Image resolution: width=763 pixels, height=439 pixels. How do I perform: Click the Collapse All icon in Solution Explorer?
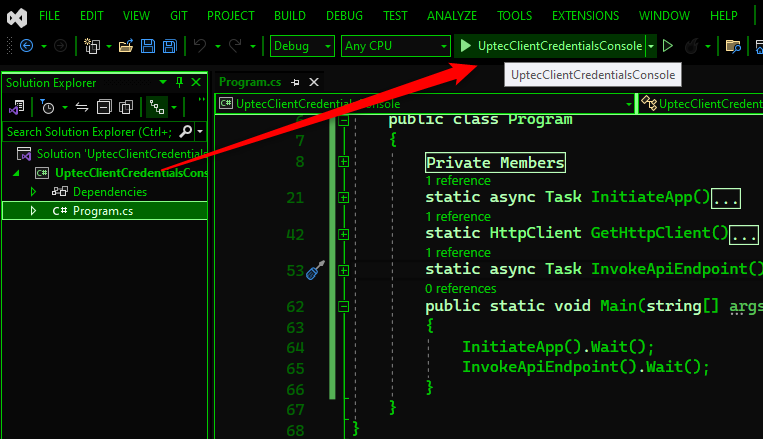pos(104,107)
